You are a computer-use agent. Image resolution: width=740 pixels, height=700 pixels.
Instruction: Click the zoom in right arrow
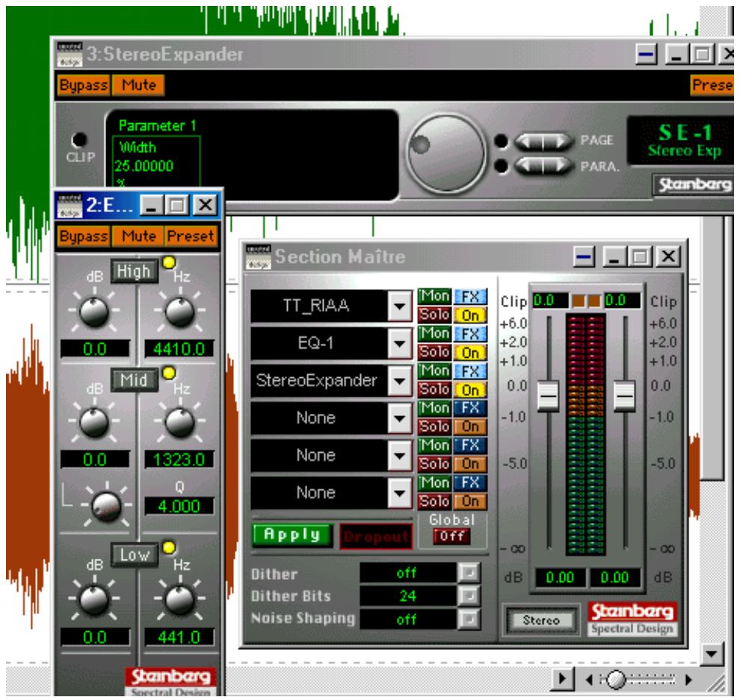[688, 679]
